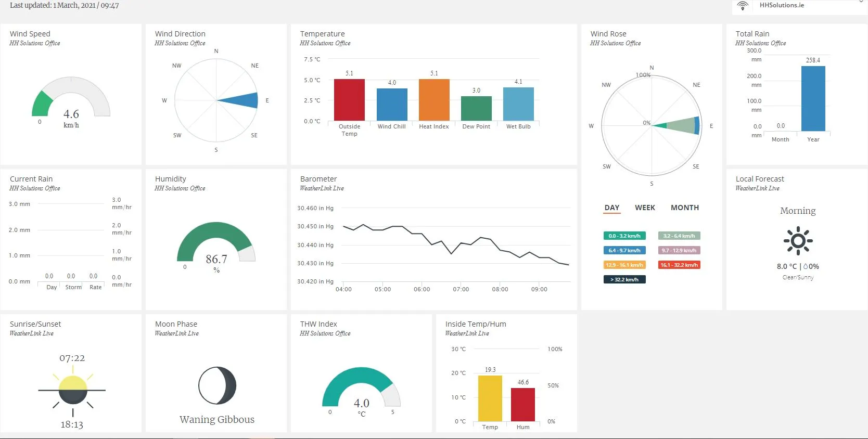The width and height of the screenshot is (868, 439).
Task: Click the WeatherLink Live subtitle under Barometer
Action: 322,188
